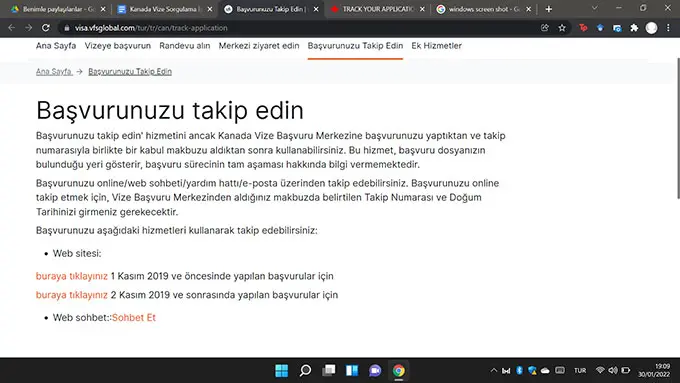This screenshot has width=680, height=383.
Task: Open the screenshot camera extension icon
Action: coord(617,28)
